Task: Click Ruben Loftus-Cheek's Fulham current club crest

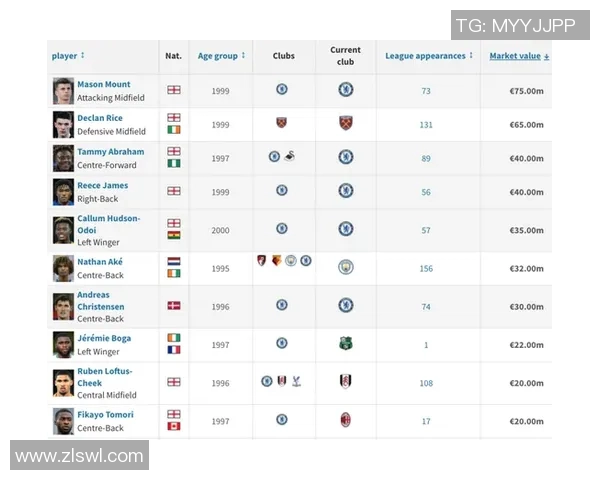Action: click(345, 382)
